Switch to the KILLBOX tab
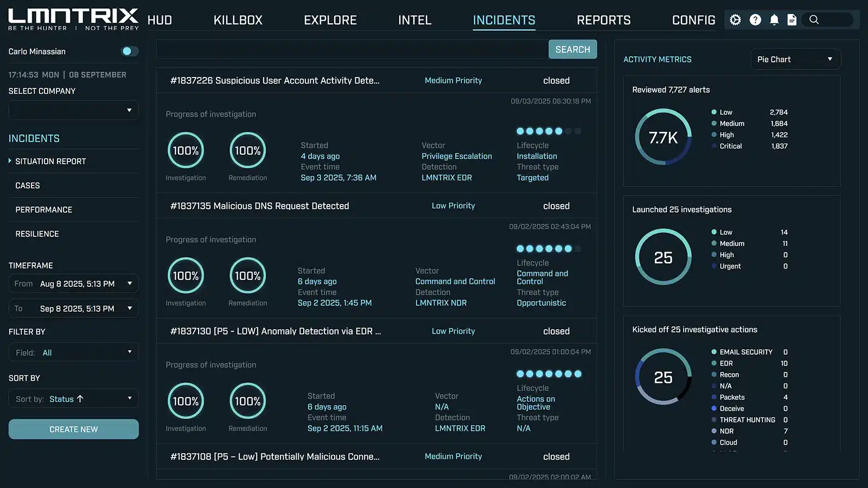Image resolution: width=868 pixels, height=488 pixels. [238, 20]
